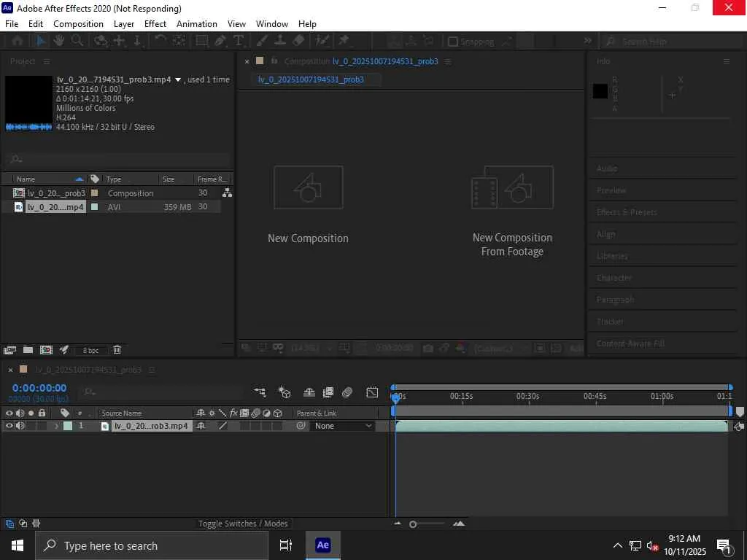
Task: Open the Edit menu
Action: point(36,24)
